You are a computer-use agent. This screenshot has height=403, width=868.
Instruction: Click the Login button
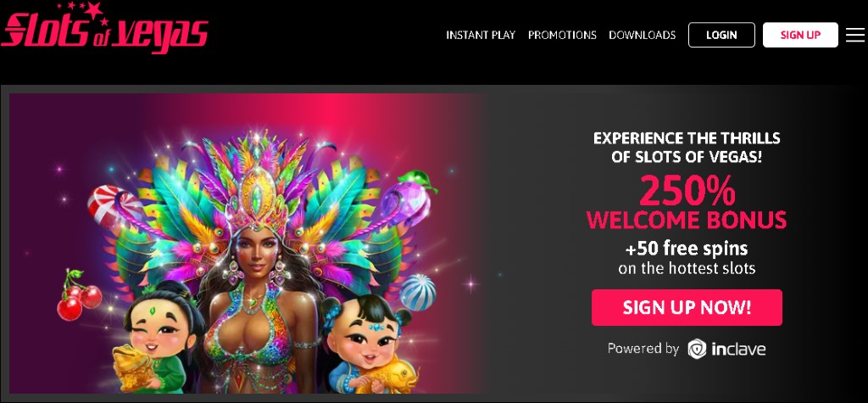721,35
